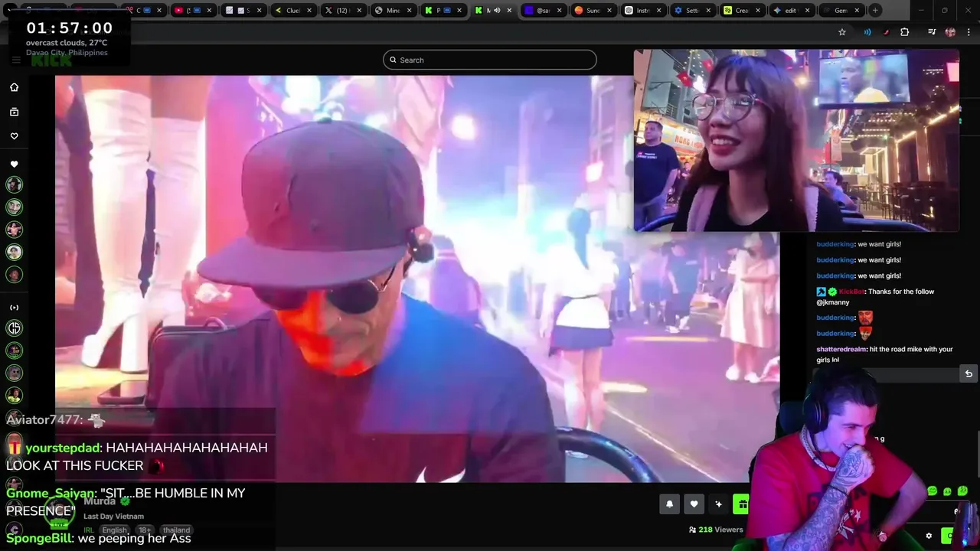Click the live broadcast icon in sidebar
This screenshot has height=551, width=980.
point(14,308)
